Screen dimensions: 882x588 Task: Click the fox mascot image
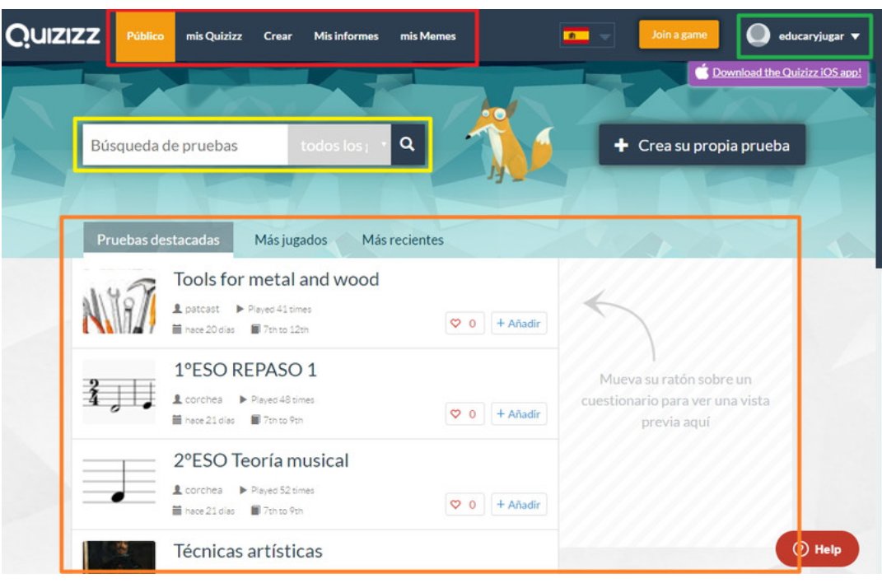509,142
